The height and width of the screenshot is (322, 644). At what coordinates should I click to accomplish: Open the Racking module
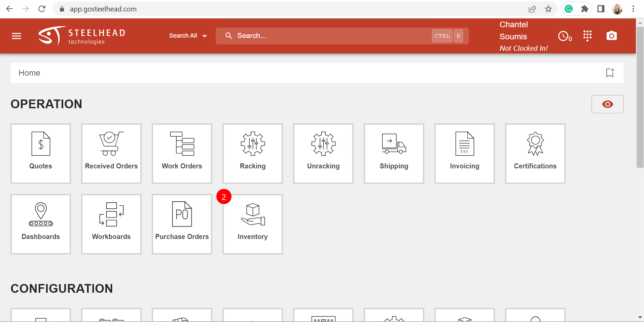coord(252,154)
